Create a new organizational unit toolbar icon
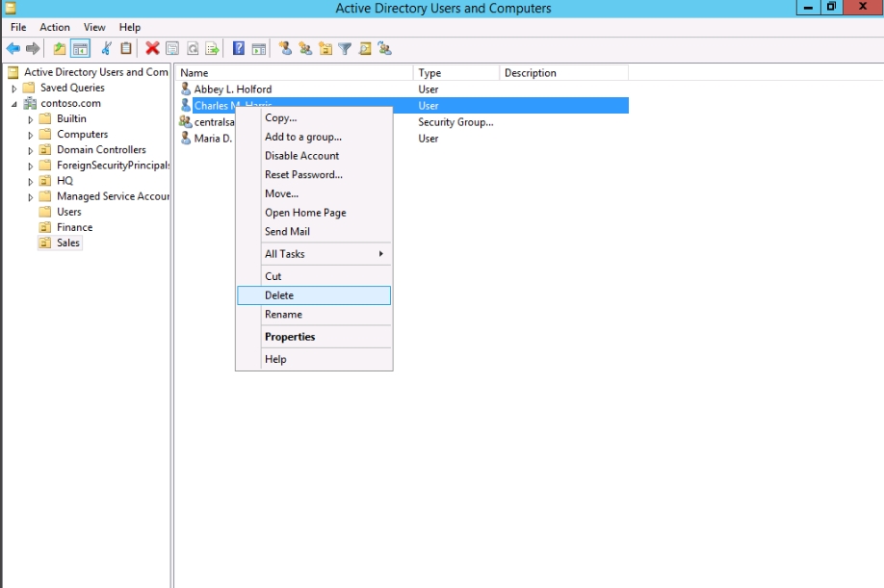This screenshot has width=884, height=588. tap(325, 49)
